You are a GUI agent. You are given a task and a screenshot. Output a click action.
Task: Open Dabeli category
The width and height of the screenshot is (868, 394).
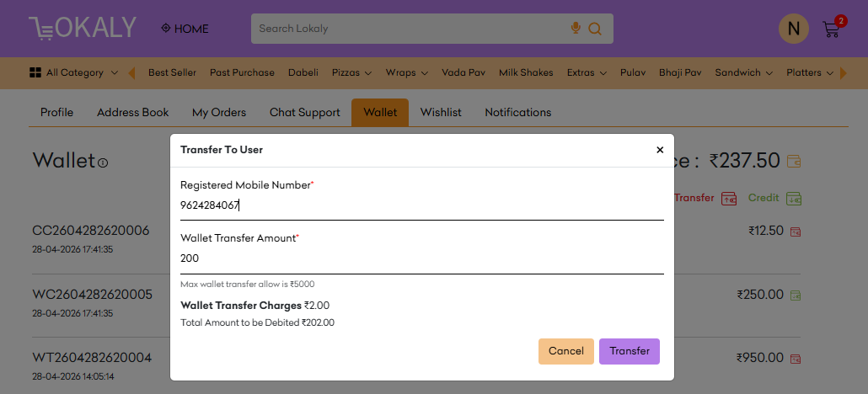click(x=303, y=72)
